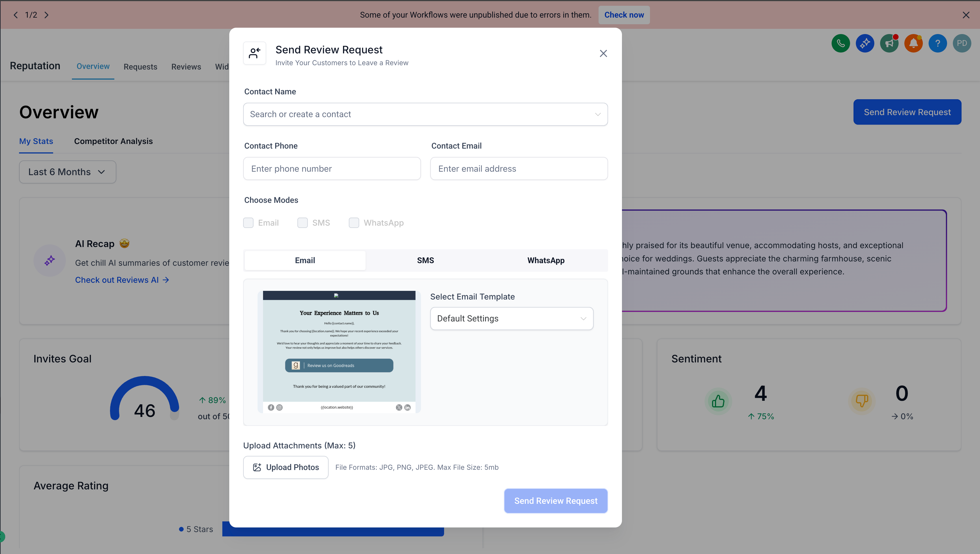Switch to the SMS template tab
This screenshot has width=980, height=554.
pos(425,260)
